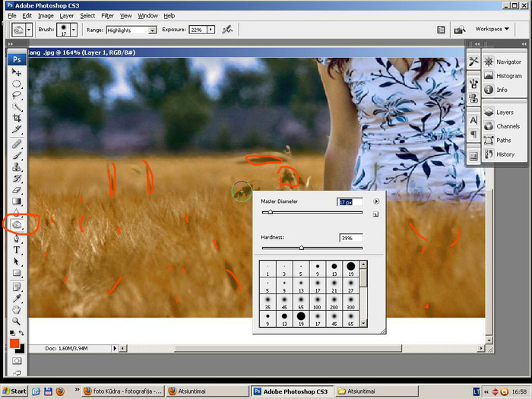Click the Windows Start button
This screenshot has height=399, width=532.
coord(14,391)
